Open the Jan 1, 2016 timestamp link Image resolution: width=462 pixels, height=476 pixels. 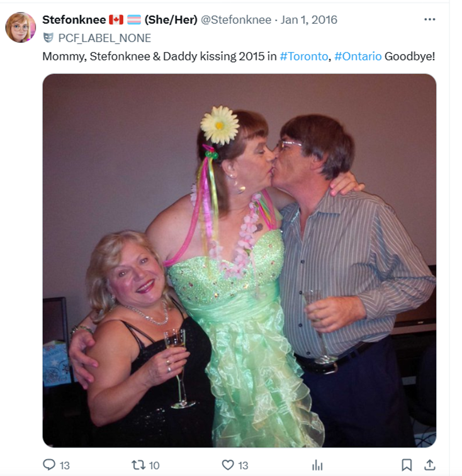point(309,19)
